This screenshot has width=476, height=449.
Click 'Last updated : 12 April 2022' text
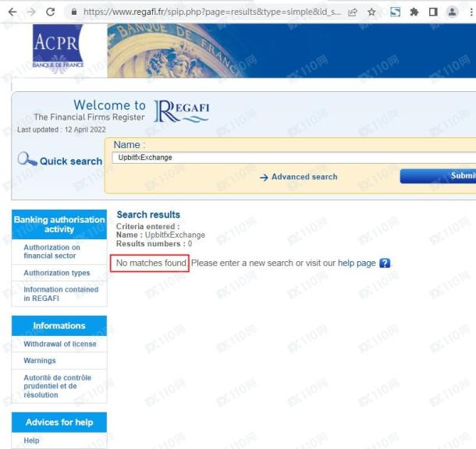coord(62,129)
